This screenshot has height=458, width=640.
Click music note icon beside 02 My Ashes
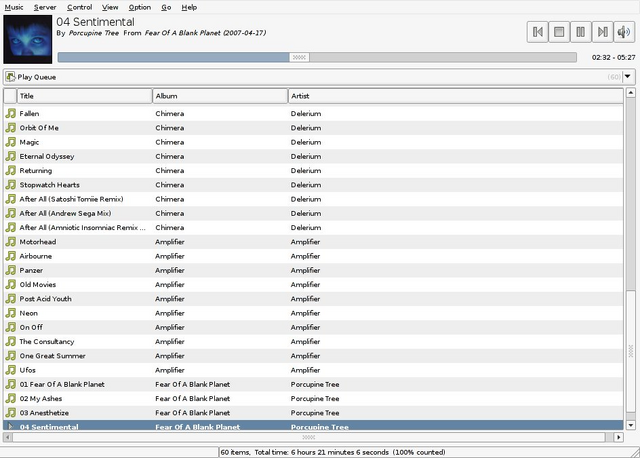(11, 399)
